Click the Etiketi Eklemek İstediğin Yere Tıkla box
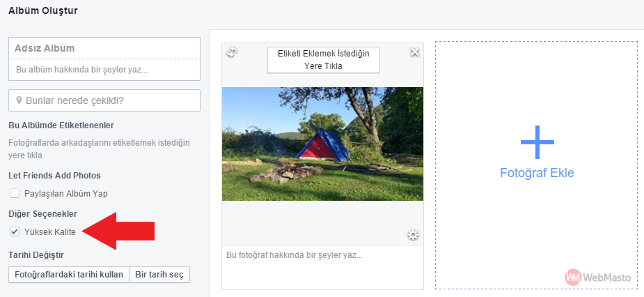This screenshot has width=644, height=297. click(x=324, y=60)
